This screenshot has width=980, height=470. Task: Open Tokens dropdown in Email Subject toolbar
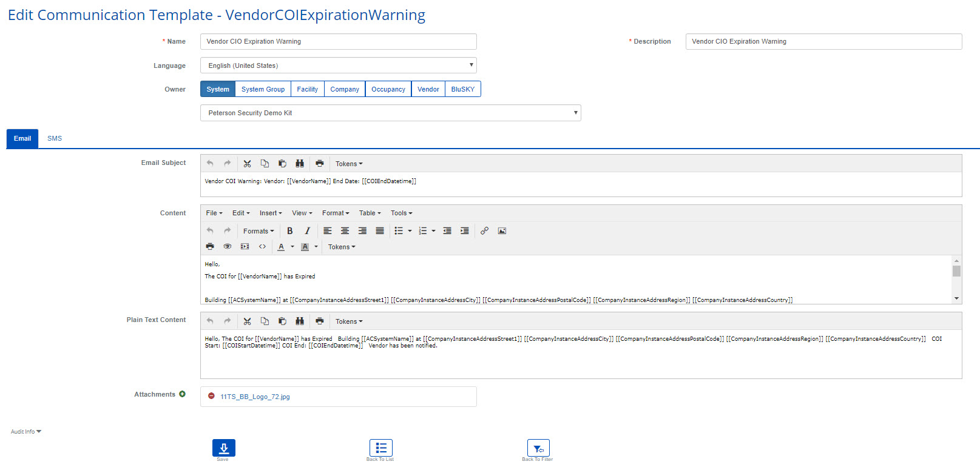[349, 164]
